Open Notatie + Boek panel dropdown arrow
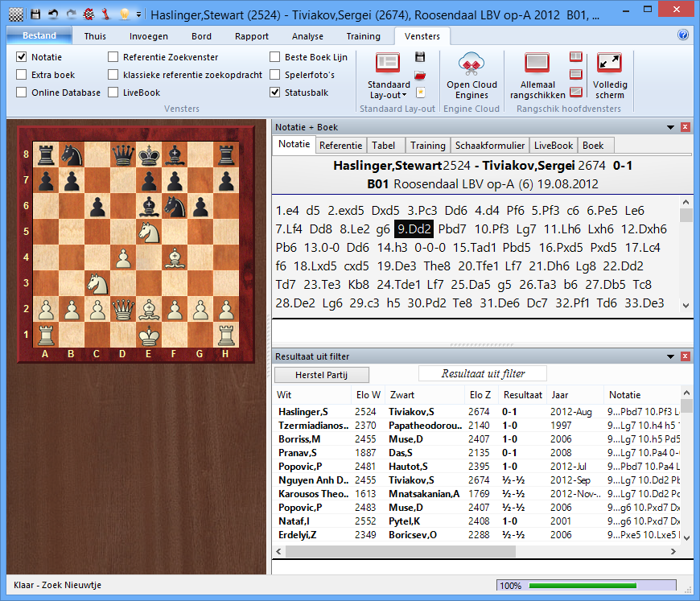 670,127
